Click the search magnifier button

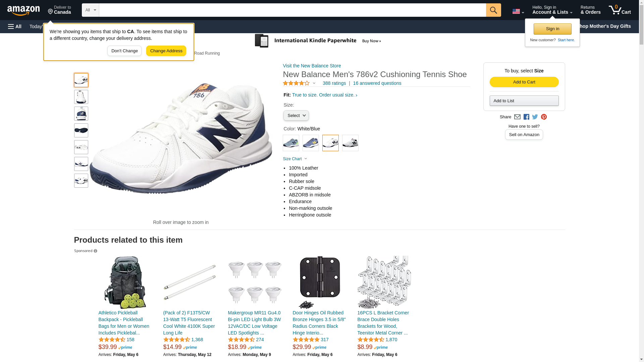(493, 10)
